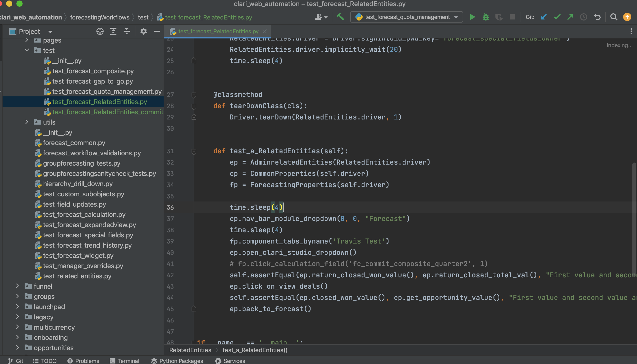
Task: Click Git push arrow icon
Action: (x=570, y=17)
